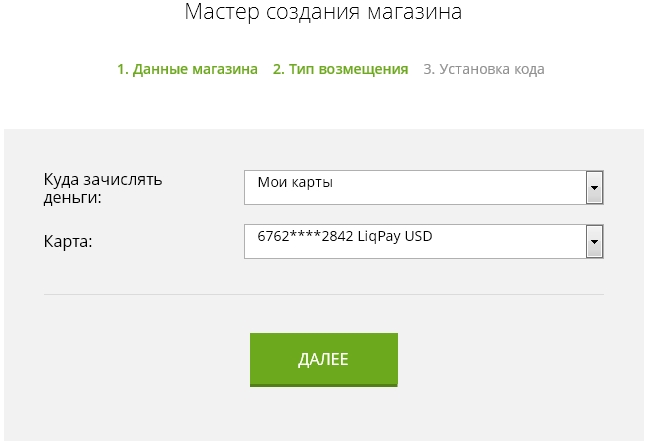Go to step "1. Данные магазина"

tap(187, 69)
